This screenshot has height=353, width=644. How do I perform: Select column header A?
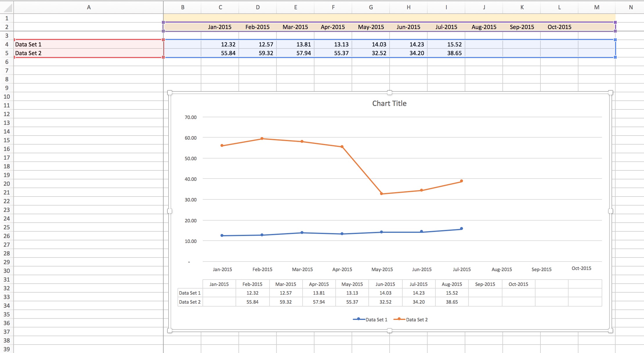(88, 7)
